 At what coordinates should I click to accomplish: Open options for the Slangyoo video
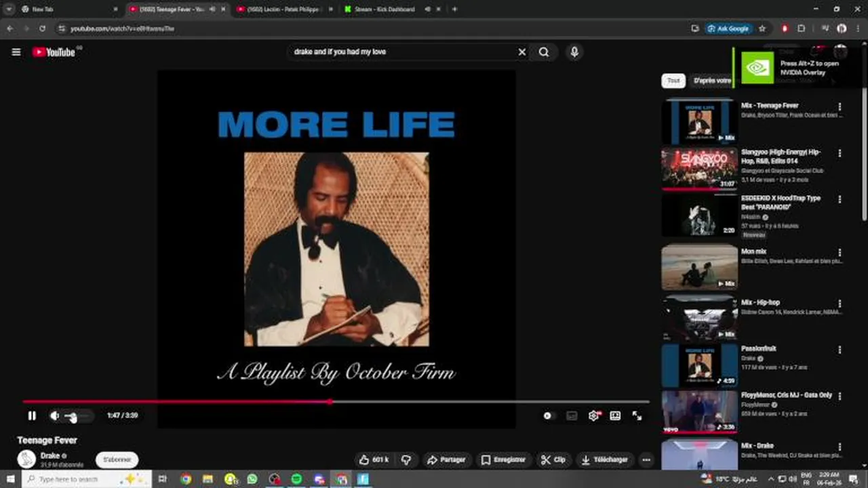coord(840,153)
